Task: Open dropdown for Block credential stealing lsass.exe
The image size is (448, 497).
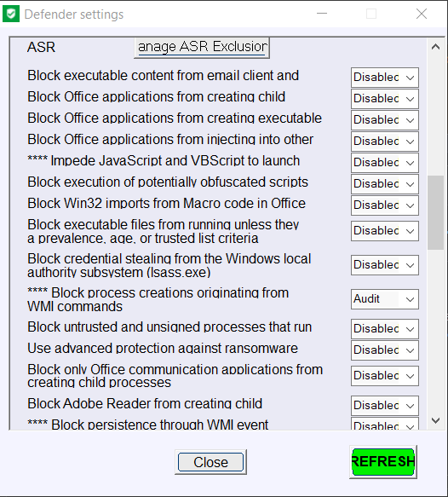Action: click(385, 264)
